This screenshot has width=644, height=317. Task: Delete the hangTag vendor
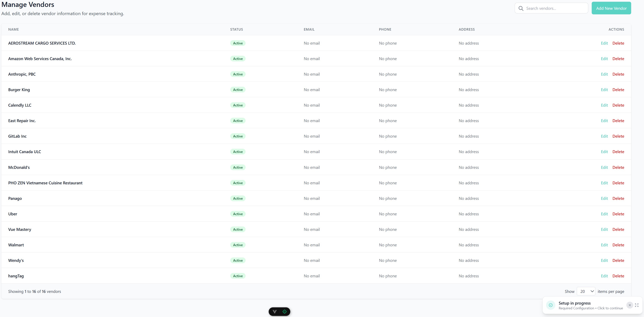coord(618,276)
